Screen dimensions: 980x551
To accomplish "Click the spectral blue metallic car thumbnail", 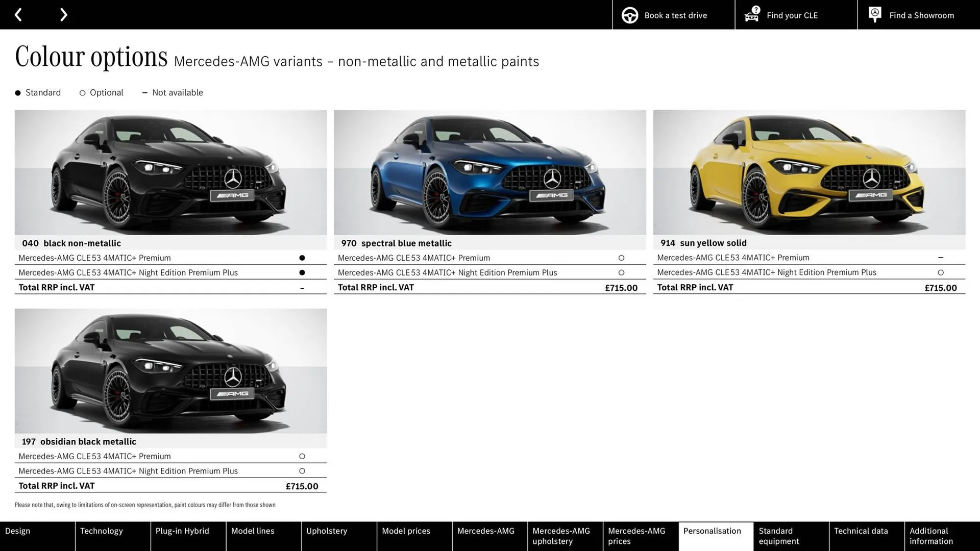I will pyautogui.click(x=489, y=172).
